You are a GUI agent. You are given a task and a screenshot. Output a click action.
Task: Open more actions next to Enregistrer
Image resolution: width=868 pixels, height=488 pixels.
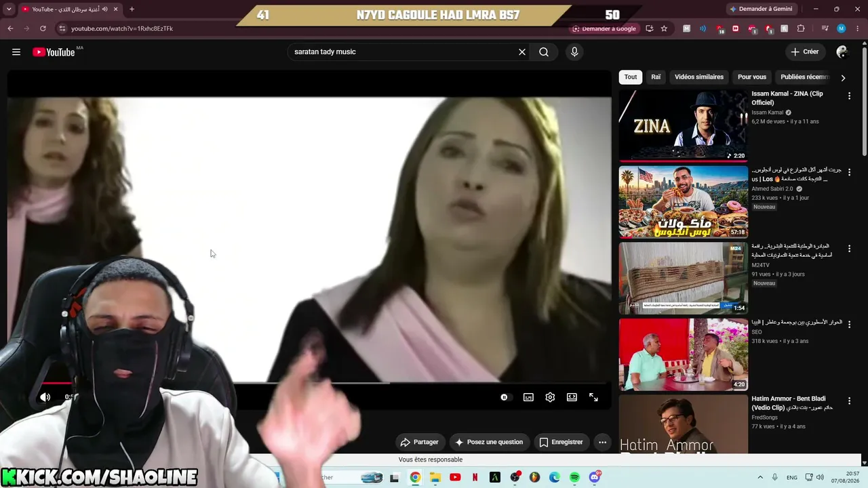pos(602,442)
